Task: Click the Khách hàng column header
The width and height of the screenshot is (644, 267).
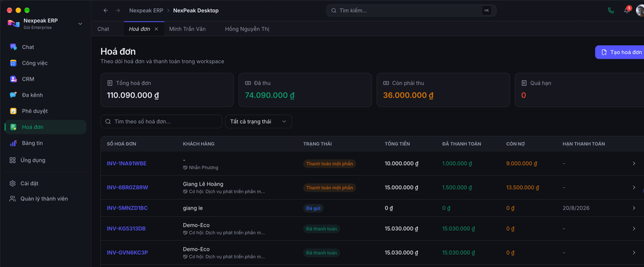Action: [x=198, y=144]
